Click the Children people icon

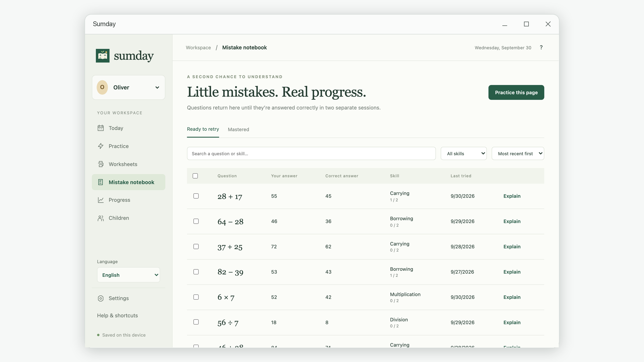pyautogui.click(x=101, y=218)
